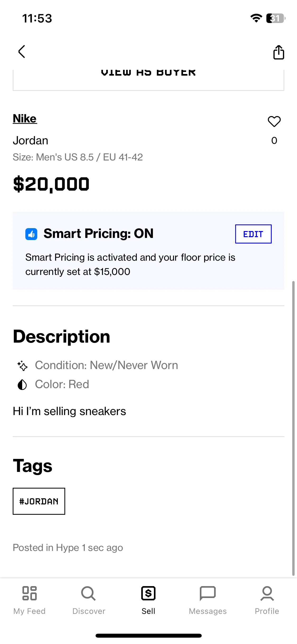Click the color droplet icon
Image resolution: width=297 pixels, height=644 pixels.
[22, 385]
